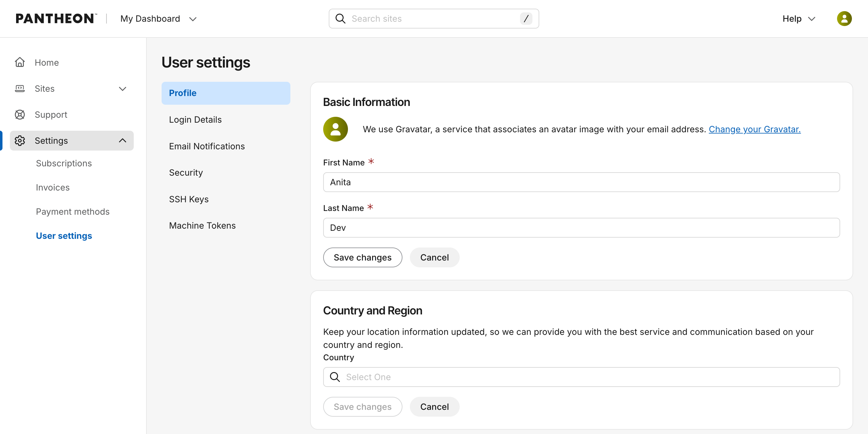The width and height of the screenshot is (868, 434).
Task: Click the Basic Information heading
Action: [366, 102]
